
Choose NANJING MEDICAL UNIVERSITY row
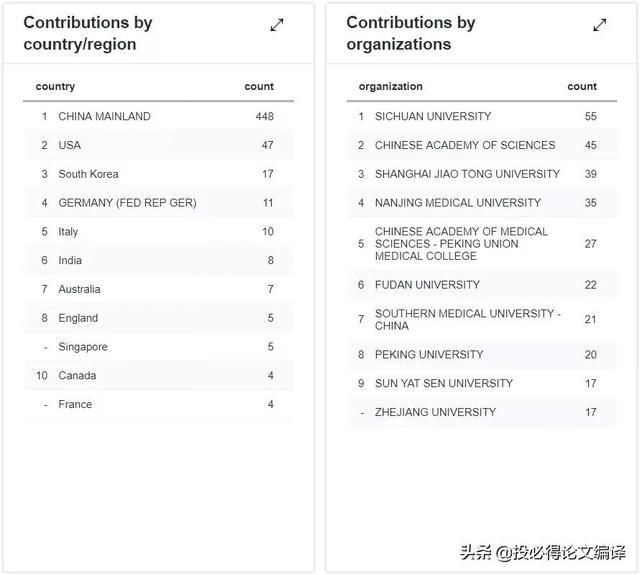(x=482, y=203)
